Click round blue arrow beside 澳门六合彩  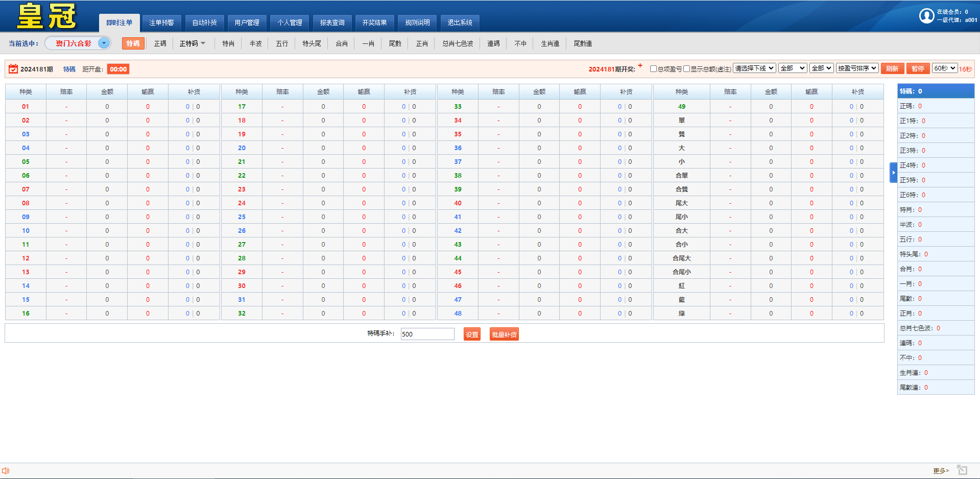(x=104, y=43)
